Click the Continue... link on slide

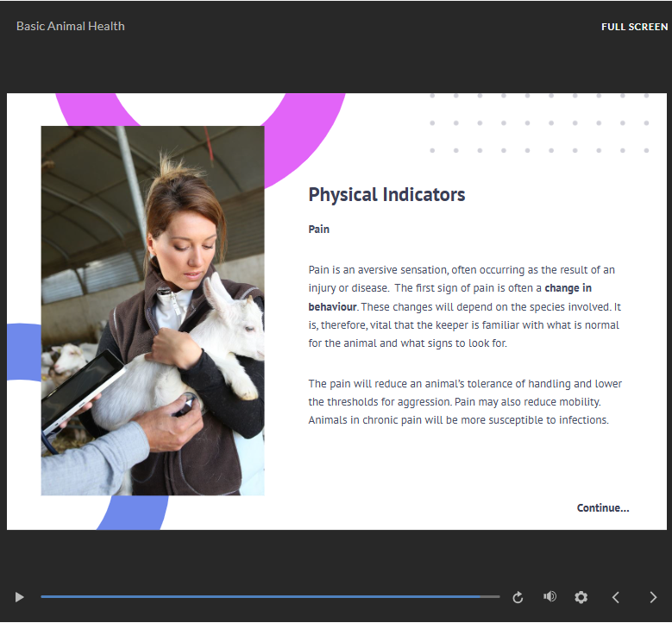tap(603, 507)
